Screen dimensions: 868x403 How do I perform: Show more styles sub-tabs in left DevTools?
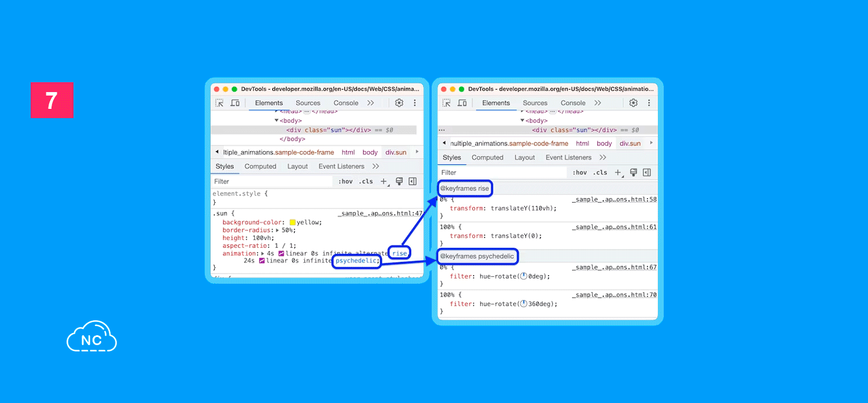click(x=376, y=166)
